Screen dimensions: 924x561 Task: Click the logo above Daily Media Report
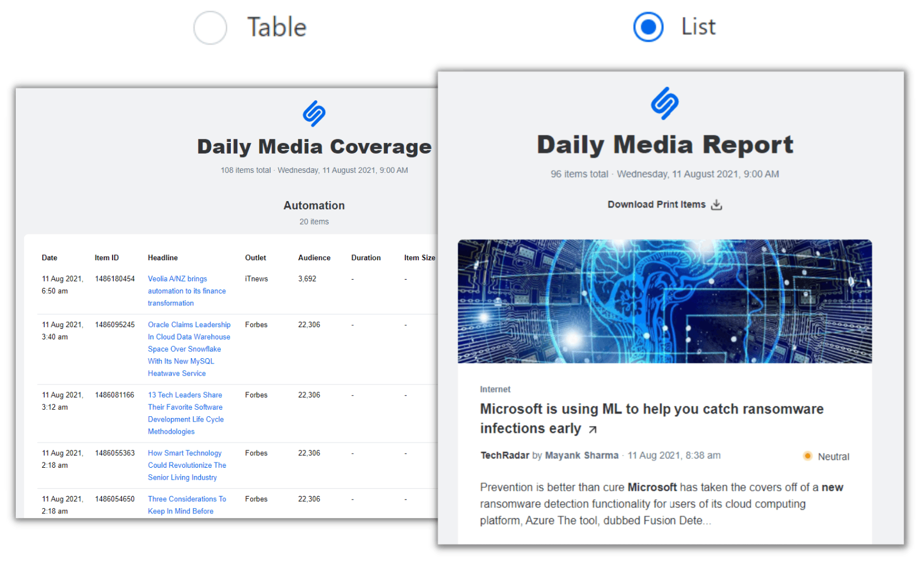(664, 103)
